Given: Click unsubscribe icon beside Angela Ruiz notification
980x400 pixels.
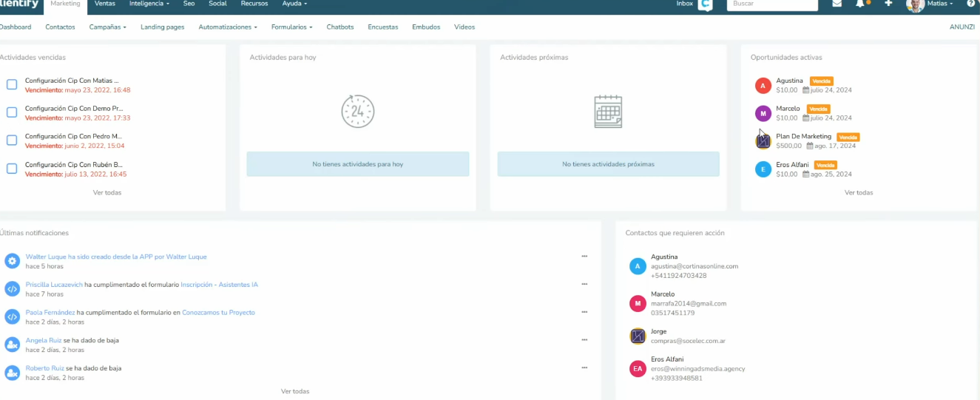Looking at the screenshot, I should click(12, 345).
